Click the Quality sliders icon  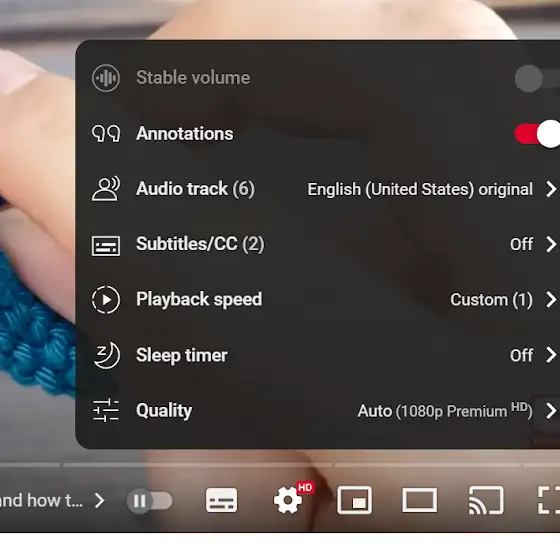[106, 410]
